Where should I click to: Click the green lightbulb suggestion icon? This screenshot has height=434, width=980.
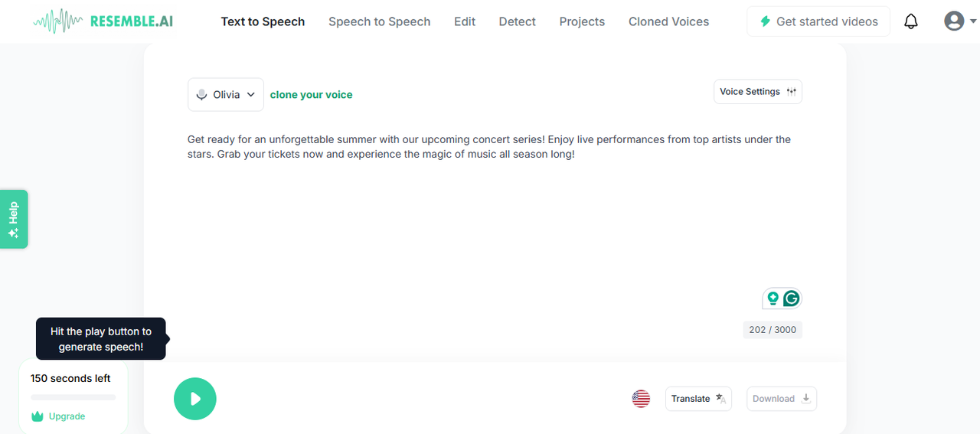click(773, 299)
